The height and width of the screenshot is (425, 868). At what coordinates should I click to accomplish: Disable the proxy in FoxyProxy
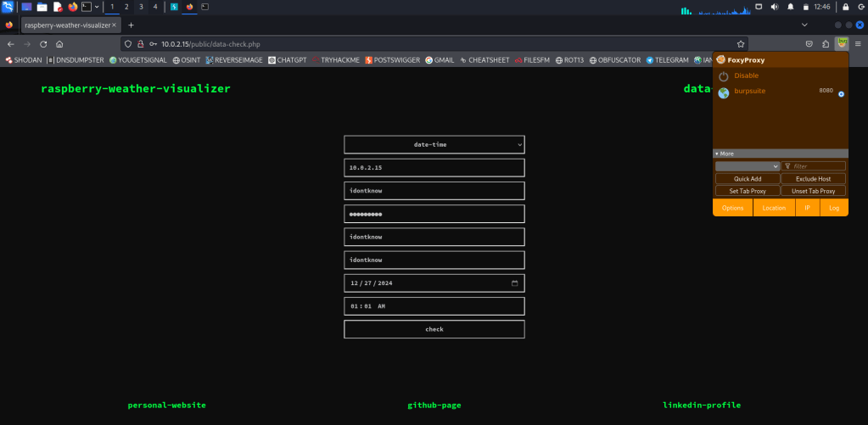pos(746,75)
